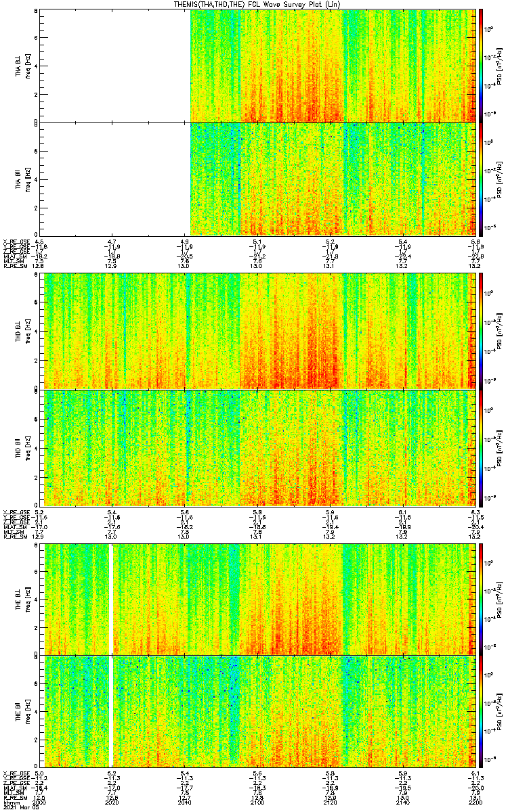508x812 pixels.
Task: Click the 2140 time tick label
Action: pyautogui.click(x=403, y=802)
